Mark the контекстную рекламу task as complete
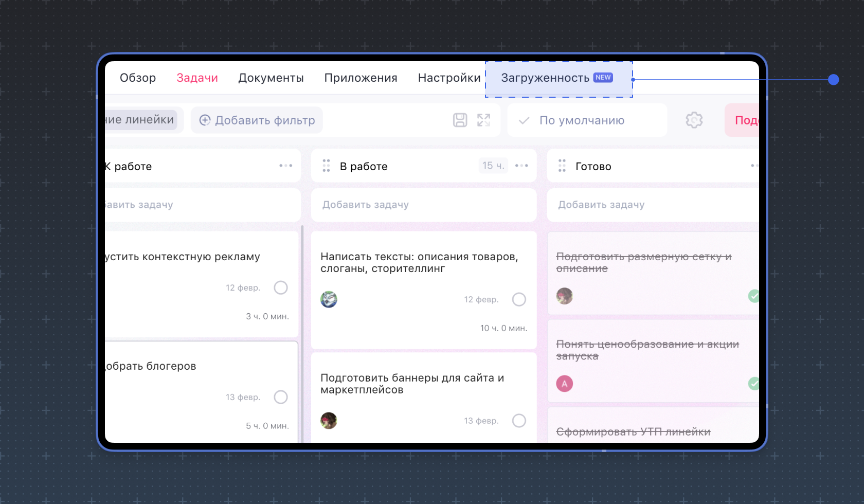 click(x=281, y=287)
